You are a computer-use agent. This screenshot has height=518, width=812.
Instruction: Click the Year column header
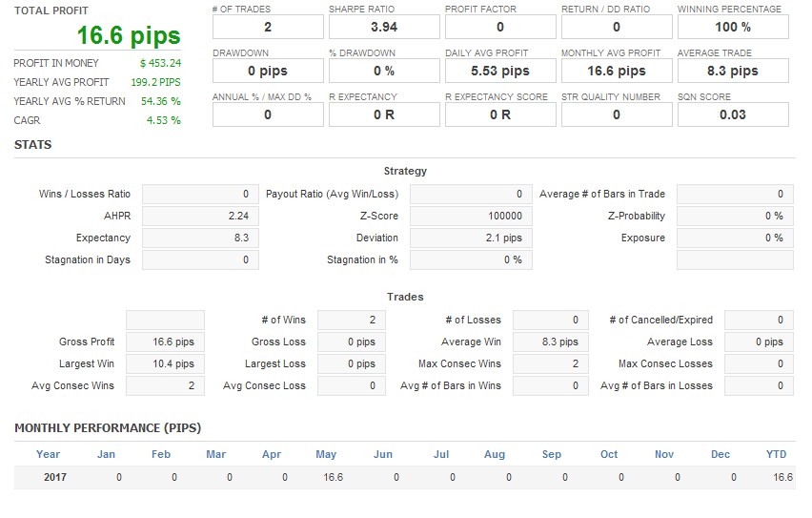(48, 454)
